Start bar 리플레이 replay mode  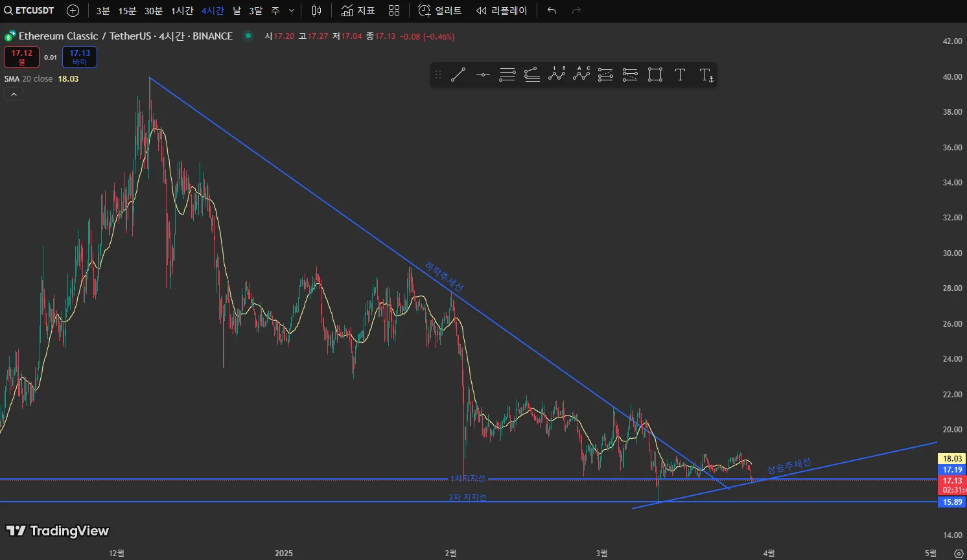coord(502,10)
